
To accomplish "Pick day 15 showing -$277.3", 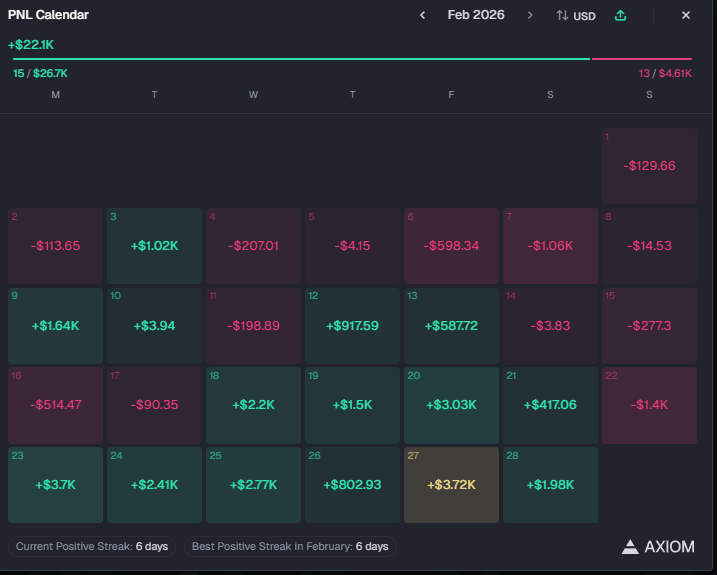I will point(649,326).
